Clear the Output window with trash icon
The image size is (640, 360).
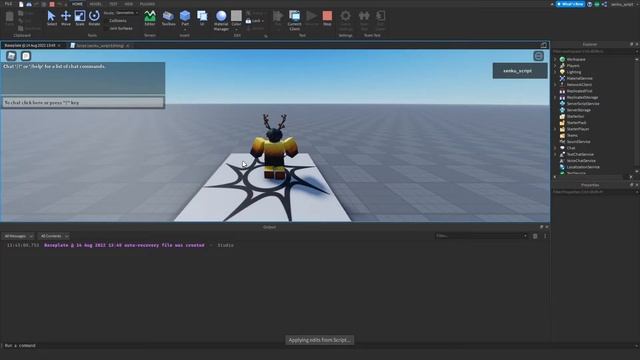point(535,236)
